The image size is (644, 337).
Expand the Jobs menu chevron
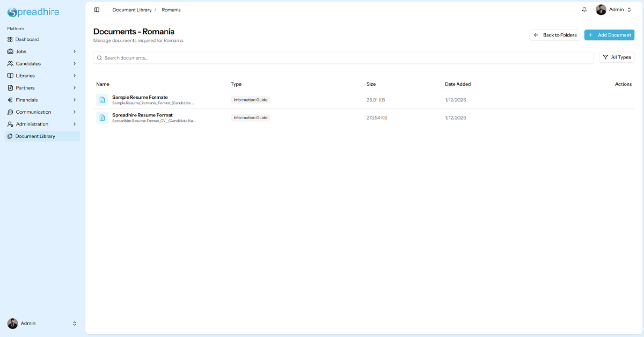coord(75,52)
